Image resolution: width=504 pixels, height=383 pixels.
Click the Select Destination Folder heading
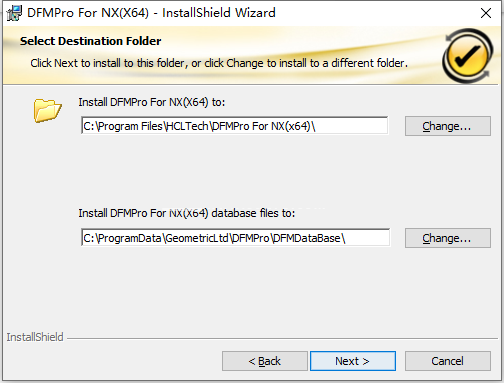tap(90, 41)
